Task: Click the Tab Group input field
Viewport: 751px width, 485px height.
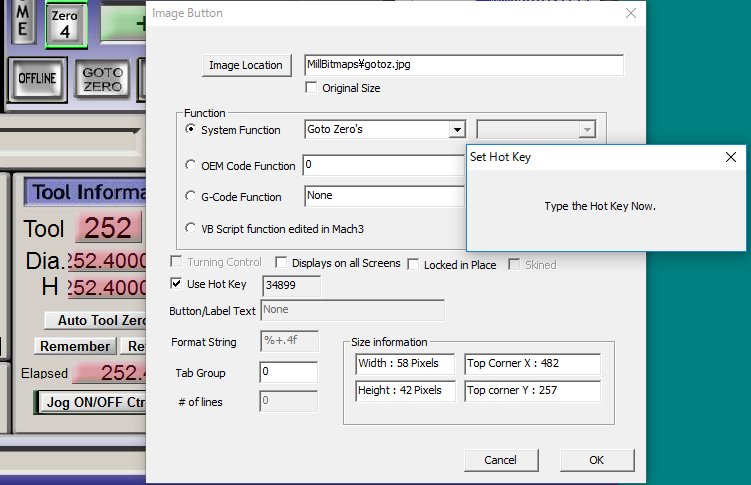Action: 288,372
